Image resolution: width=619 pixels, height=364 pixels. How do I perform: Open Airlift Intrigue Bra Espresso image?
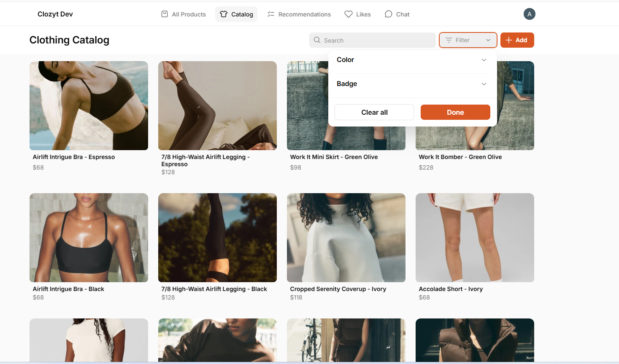[89, 105]
